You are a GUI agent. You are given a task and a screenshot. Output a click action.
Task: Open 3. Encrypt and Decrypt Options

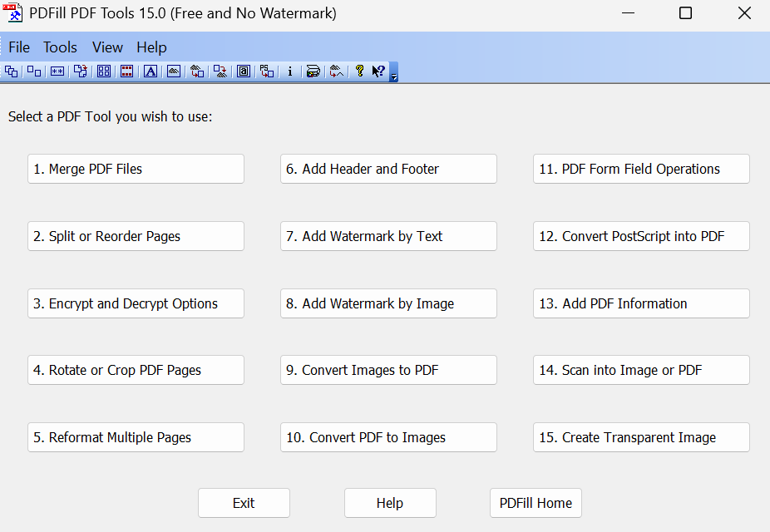(x=136, y=303)
